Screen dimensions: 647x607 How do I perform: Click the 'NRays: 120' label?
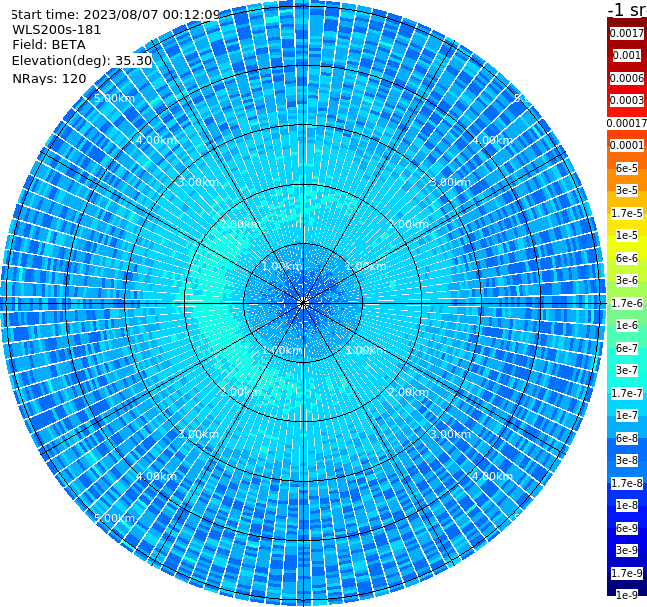(x=50, y=78)
